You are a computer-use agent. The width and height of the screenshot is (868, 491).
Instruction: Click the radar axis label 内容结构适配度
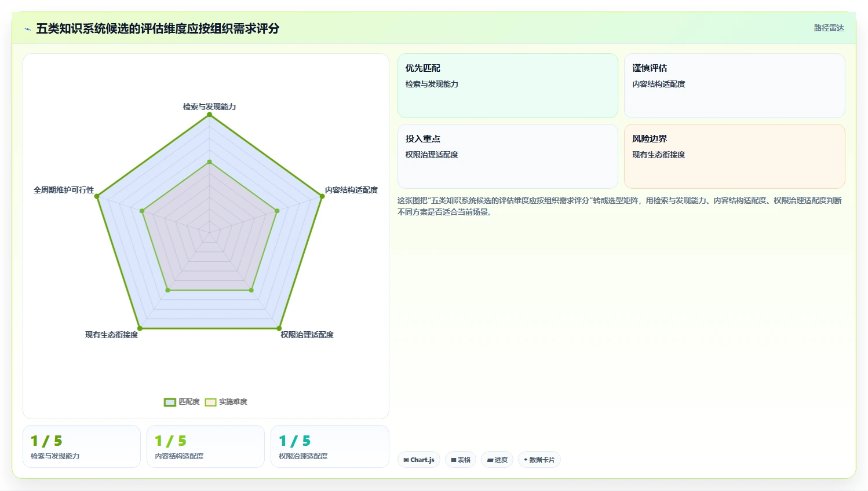351,190
